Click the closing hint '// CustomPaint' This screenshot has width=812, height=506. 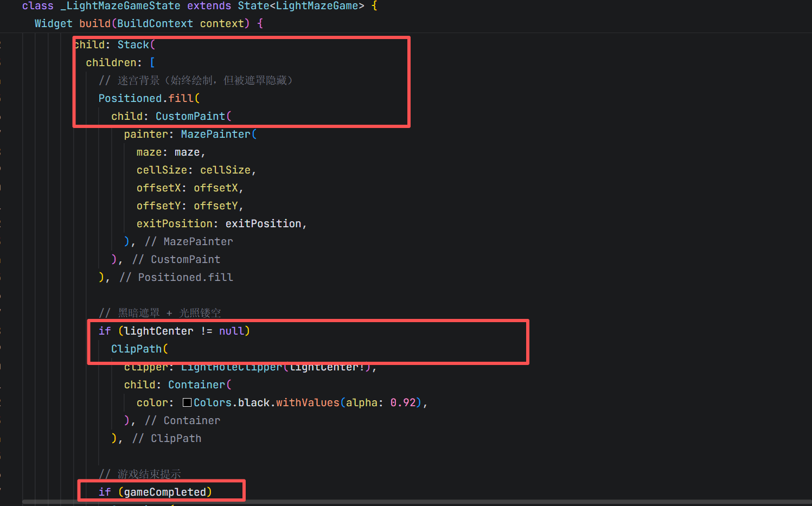pyautogui.click(x=176, y=260)
